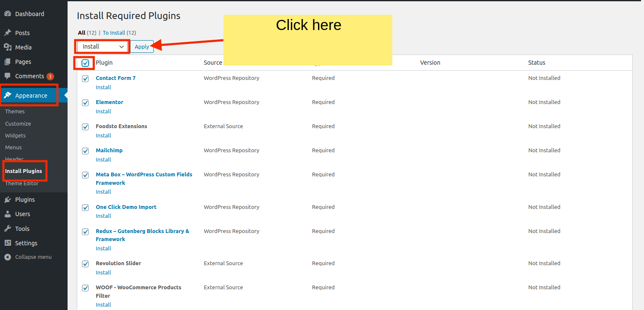Click the Settings sliders icon

tap(8, 243)
